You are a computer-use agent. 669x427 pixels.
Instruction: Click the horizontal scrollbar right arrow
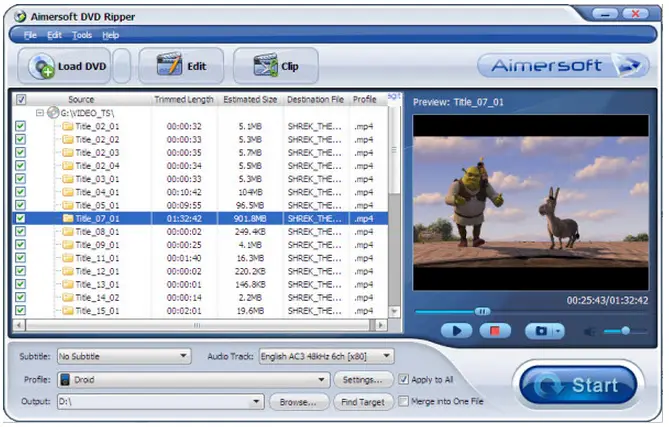click(381, 325)
